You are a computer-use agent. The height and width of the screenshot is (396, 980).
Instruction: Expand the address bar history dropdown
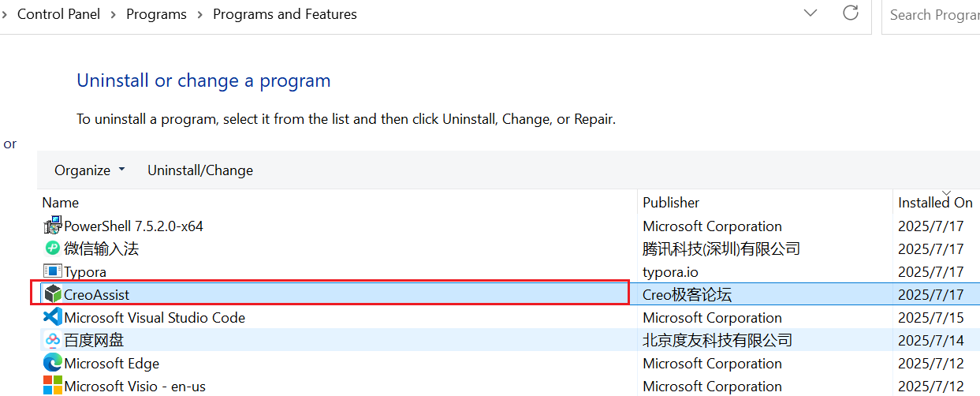click(810, 13)
